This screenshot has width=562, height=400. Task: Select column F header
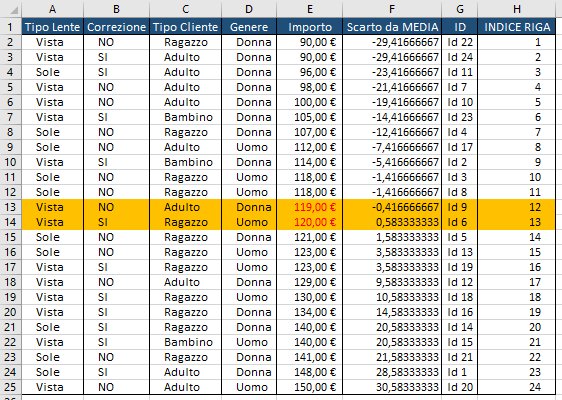tap(392, 9)
